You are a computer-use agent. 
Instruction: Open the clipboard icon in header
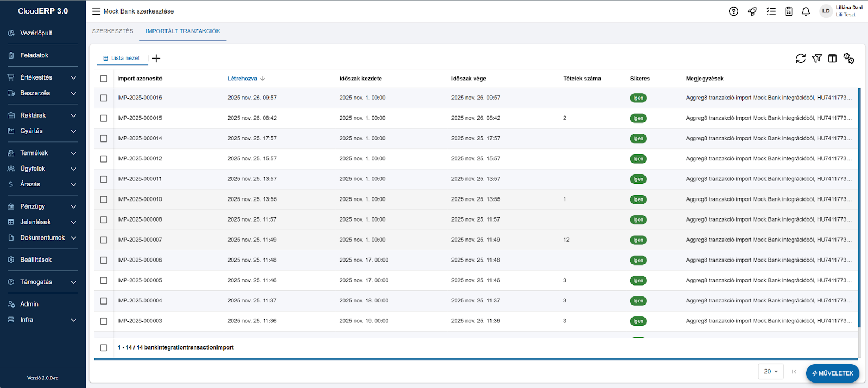coord(788,11)
